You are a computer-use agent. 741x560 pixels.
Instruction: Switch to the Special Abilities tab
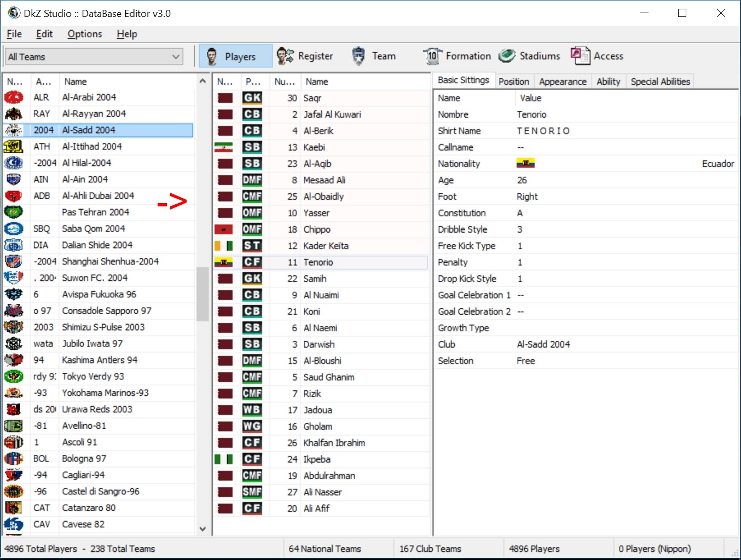660,82
